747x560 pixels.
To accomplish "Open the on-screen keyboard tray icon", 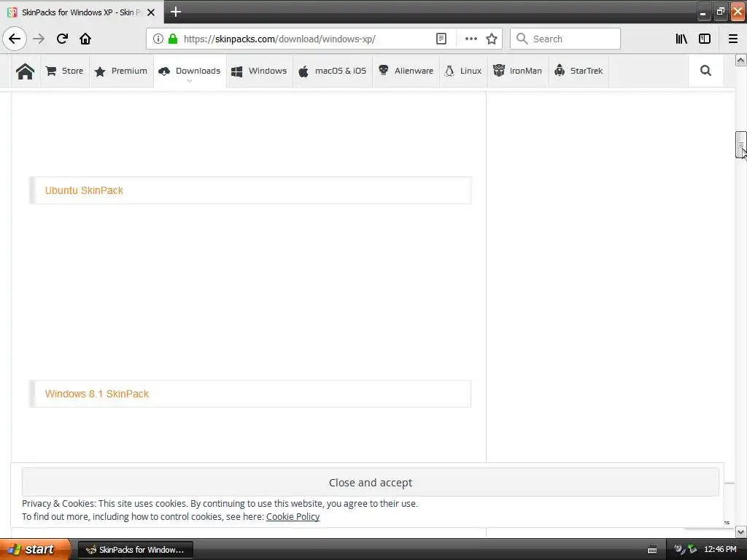I will pyautogui.click(x=652, y=550).
